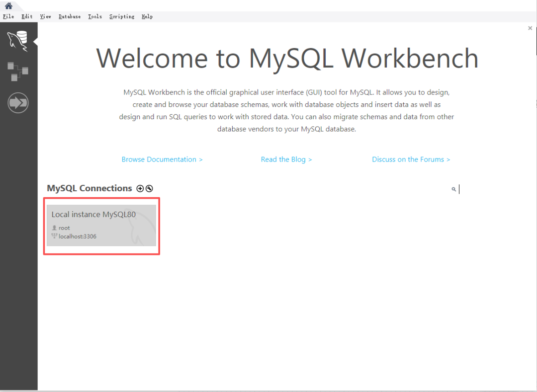Open the File menu
Screen dimensions: 537x392
8,16
